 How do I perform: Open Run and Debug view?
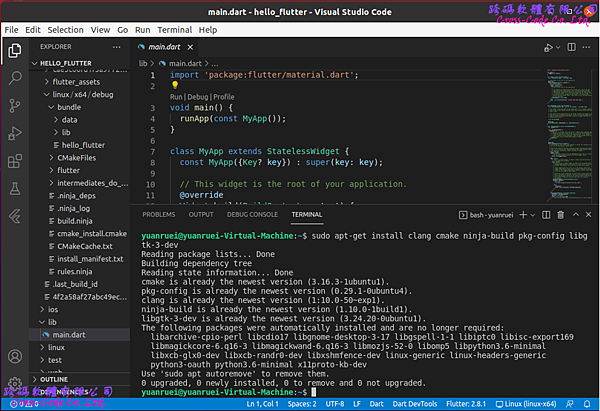(x=16, y=134)
